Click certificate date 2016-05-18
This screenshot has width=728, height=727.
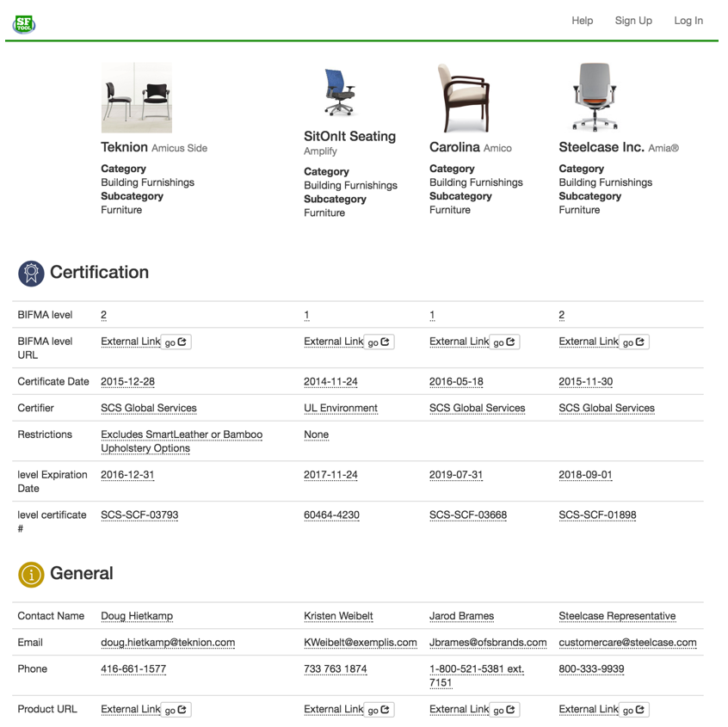(456, 382)
